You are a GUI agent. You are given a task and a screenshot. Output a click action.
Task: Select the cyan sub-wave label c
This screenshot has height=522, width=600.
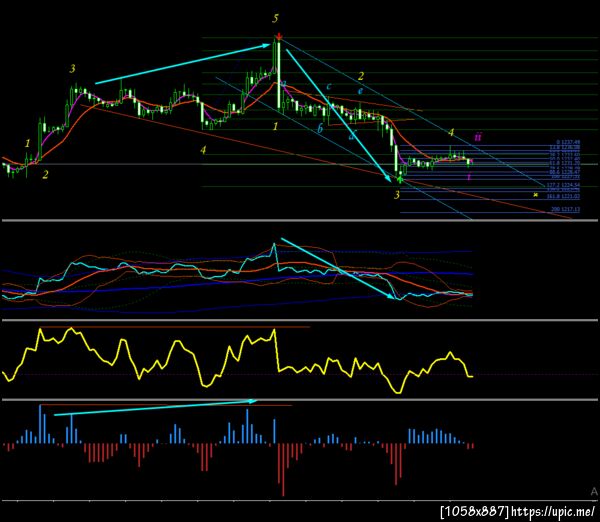click(x=328, y=86)
